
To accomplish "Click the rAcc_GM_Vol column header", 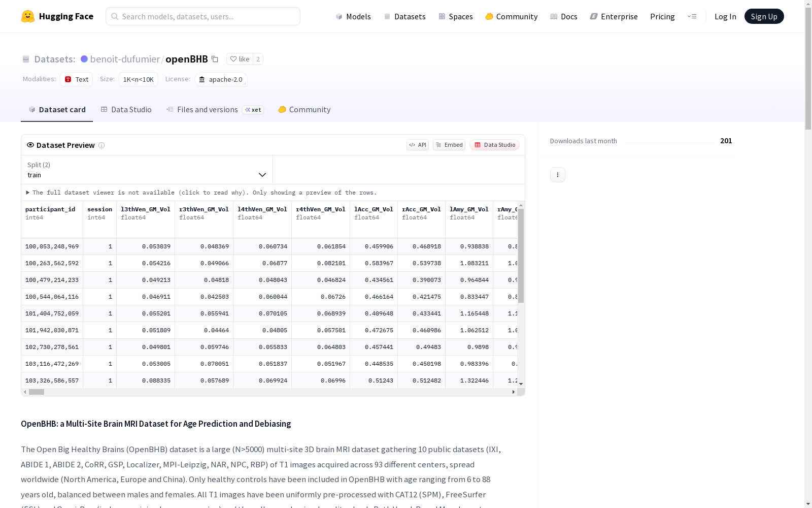I will (x=422, y=219).
